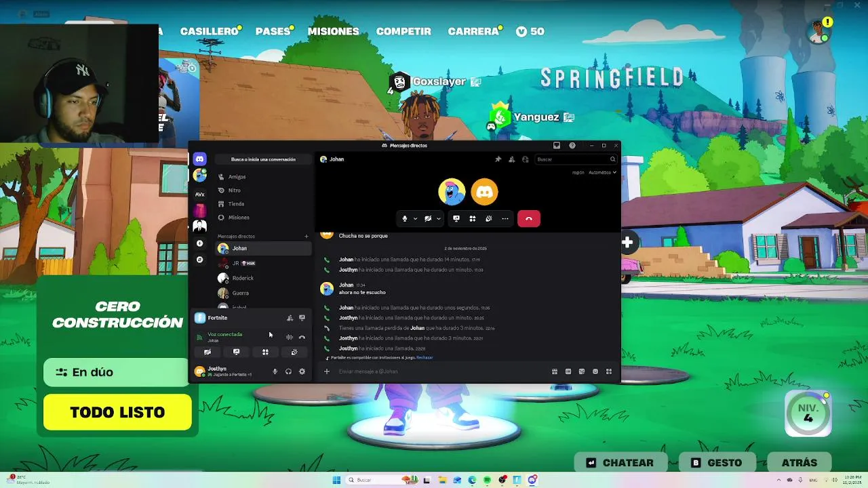The image size is (868, 488).
Task: Click the TODO LISTO button in Fortnite
Action: point(117,412)
